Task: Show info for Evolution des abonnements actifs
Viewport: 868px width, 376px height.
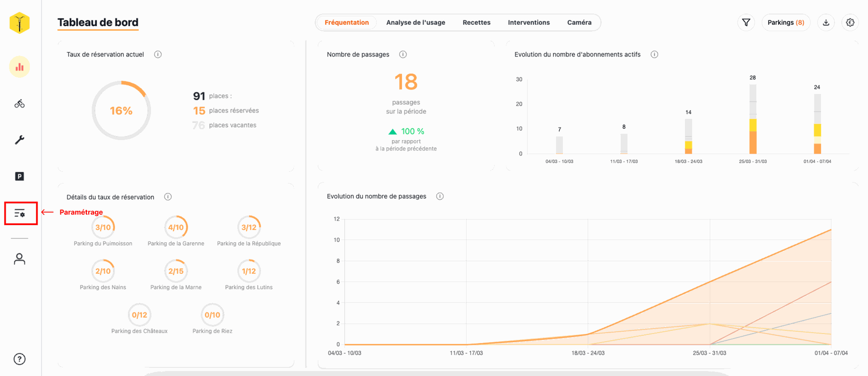Action: (x=654, y=54)
